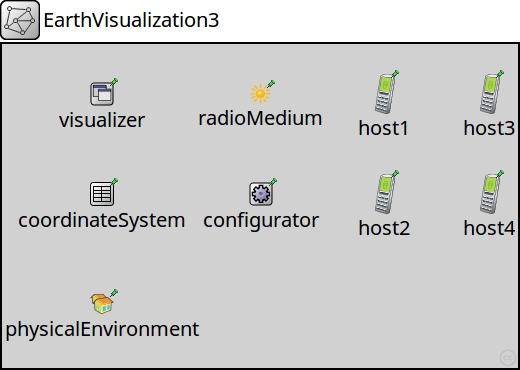Click the EarthVisualization3 title text
This screenshot has height=370, width=520.
(131, 20)
